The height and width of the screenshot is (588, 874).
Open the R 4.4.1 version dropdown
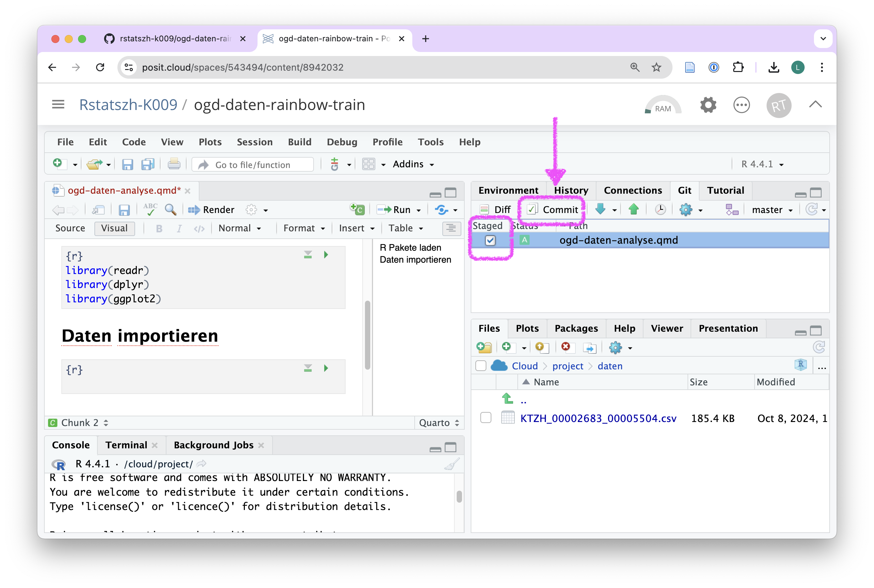click(762, 164)
